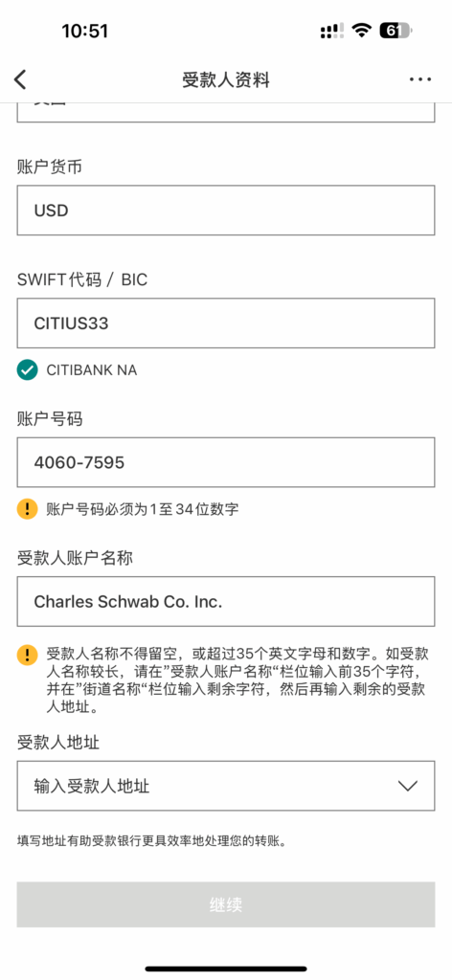Tap the Wi-Fi icon in status bar
The image size is (452, 980).
(x=361, y=30)
